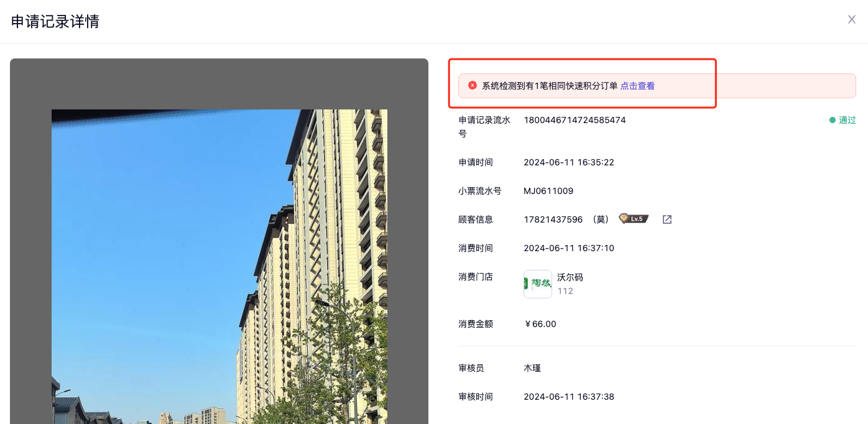Viewport: 868px width, 424px height.
Task: Click the application time 2024-06-11 16:35:22
Action: tap(568, 162)
